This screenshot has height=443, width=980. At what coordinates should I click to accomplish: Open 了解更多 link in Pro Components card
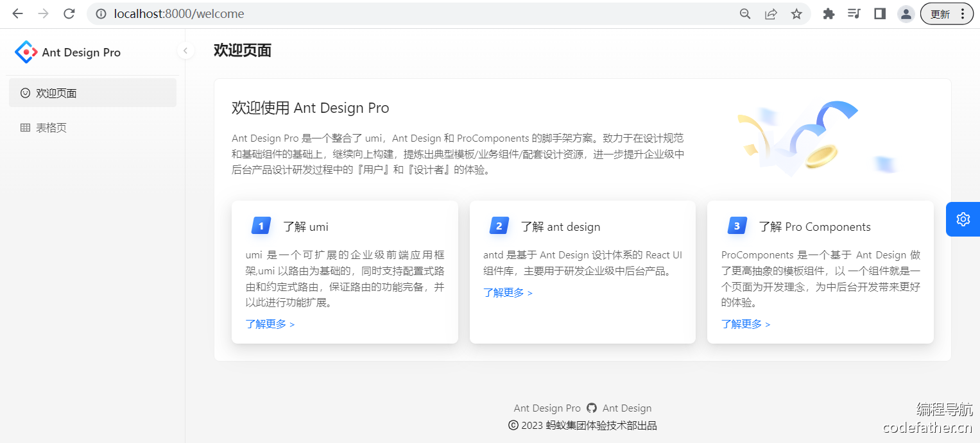click(746, 324)
